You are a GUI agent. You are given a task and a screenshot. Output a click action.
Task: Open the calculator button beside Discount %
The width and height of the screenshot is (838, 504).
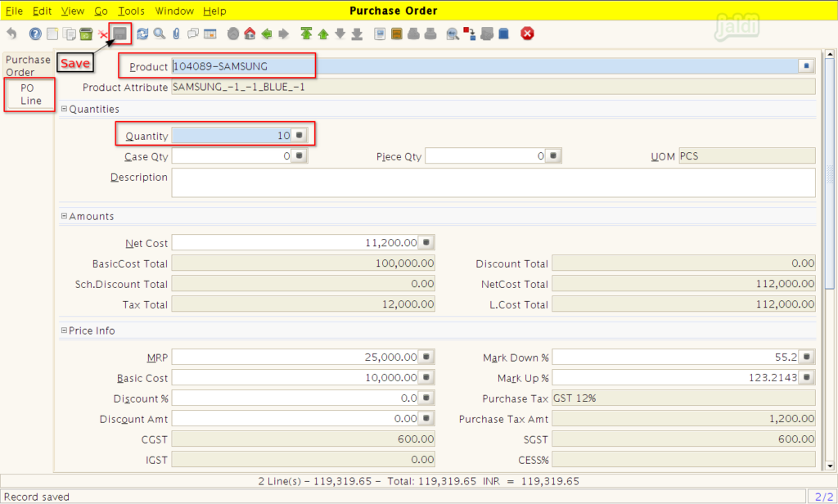(x=426, y=398)
